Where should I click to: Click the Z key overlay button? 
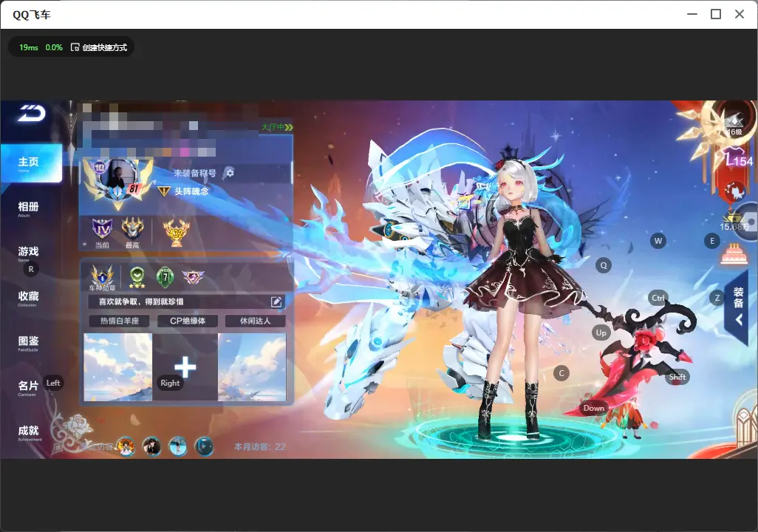tap(717, 298)
